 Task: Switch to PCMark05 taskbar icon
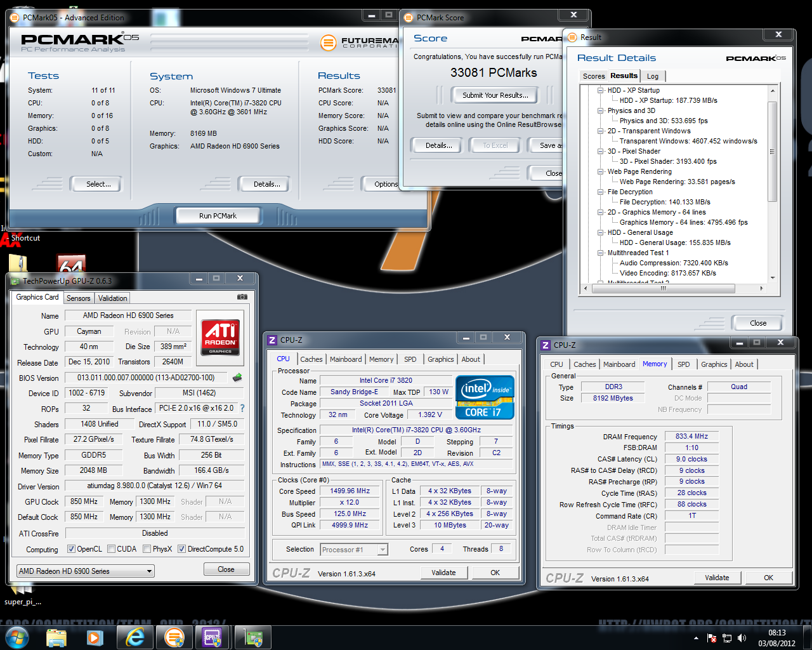coord(174,637)
